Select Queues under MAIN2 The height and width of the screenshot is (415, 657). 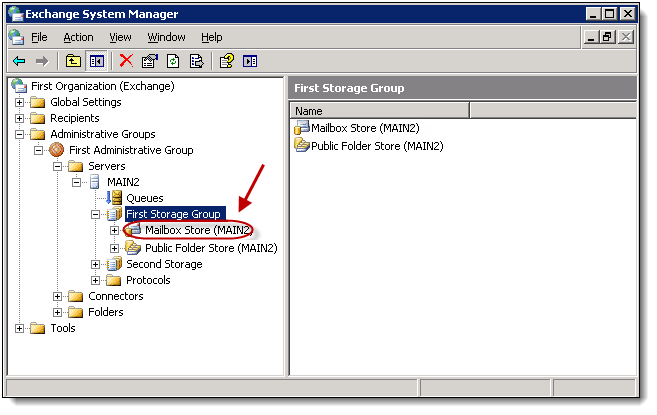tap(145, 198)
